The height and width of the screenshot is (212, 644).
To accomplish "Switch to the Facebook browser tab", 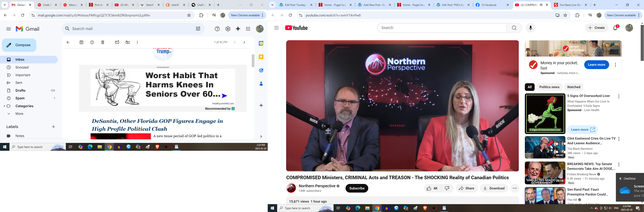I will coord(489,5).
